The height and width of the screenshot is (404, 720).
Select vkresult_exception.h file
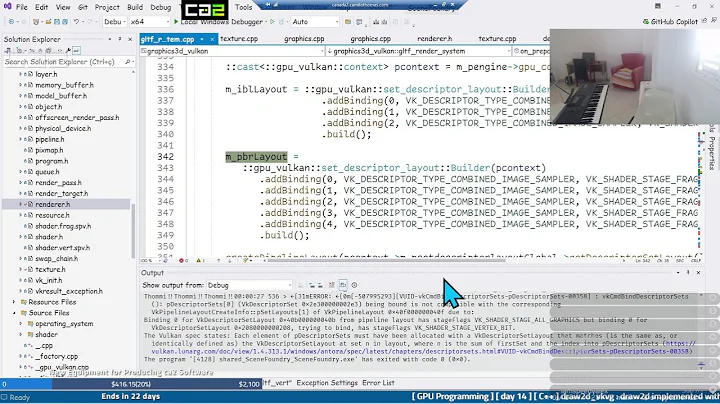click(x=69, y=291)
